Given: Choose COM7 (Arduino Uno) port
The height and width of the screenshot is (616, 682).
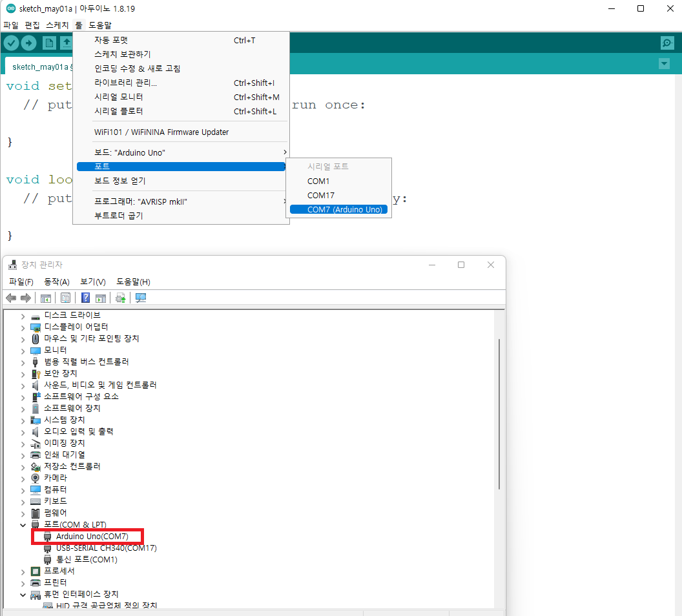Looking at the screenshot, I should coord(338,210).
